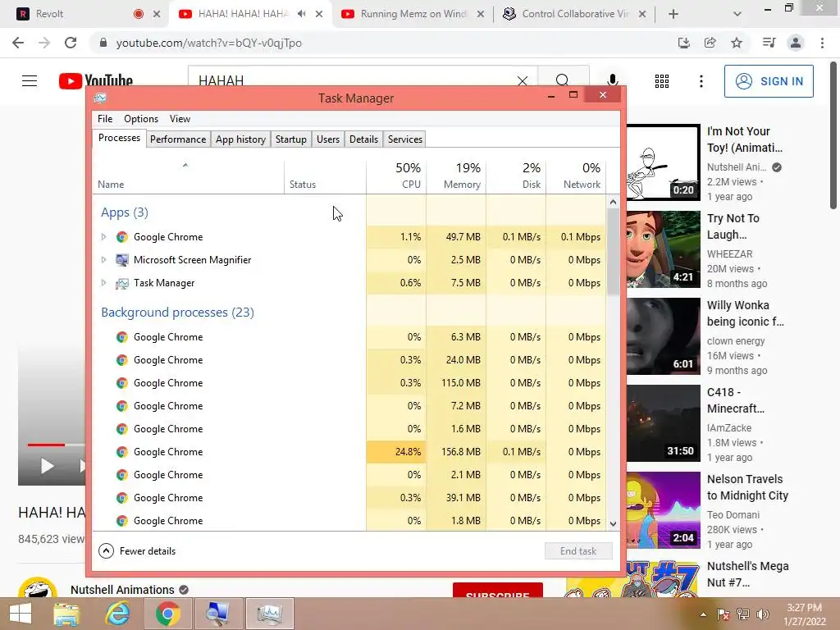Expand the Task Manager app row
This screenshot has height=630, width=840.
click(103, 283)
